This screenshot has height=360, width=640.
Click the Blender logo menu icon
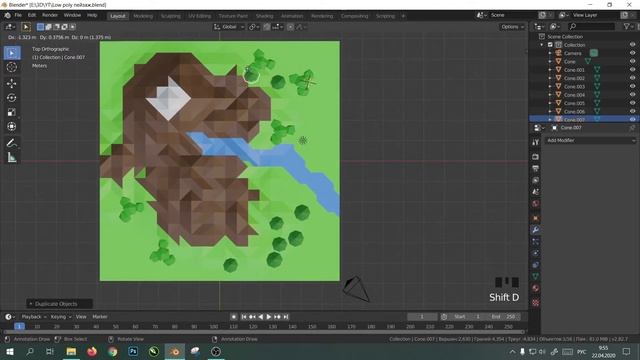(x=7, y=16)
